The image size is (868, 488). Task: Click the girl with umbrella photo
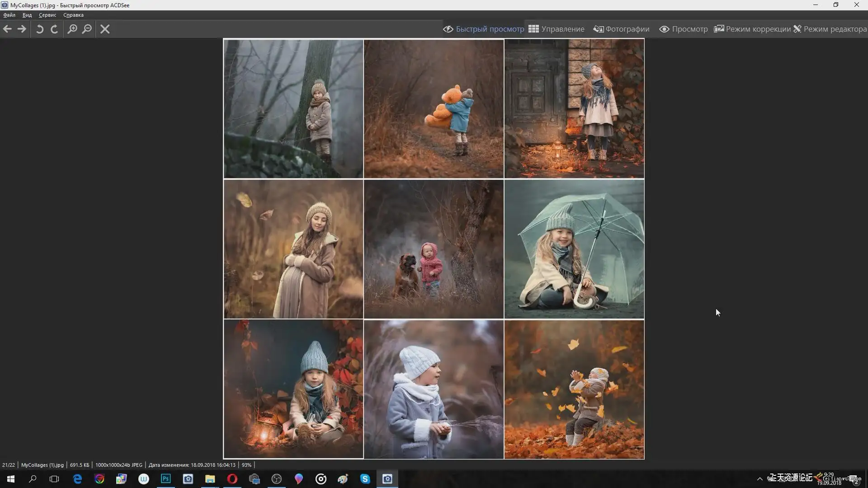(x=574, y=249)
